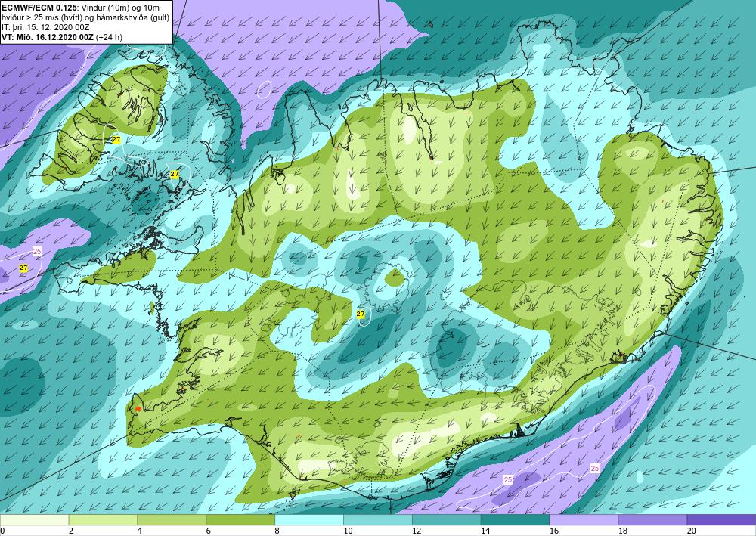Viewport: 756px width, 536px height.
Task: Click the 16–18 m/s lavender legend swatch
Action: 584,520
